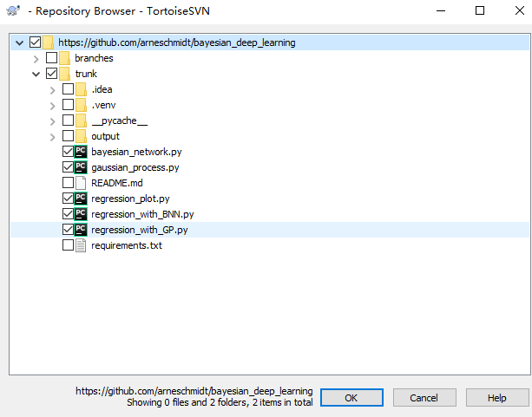
Task: Click the PyCharm icon of regression_with_BNN.py
Action: [81, 214]
